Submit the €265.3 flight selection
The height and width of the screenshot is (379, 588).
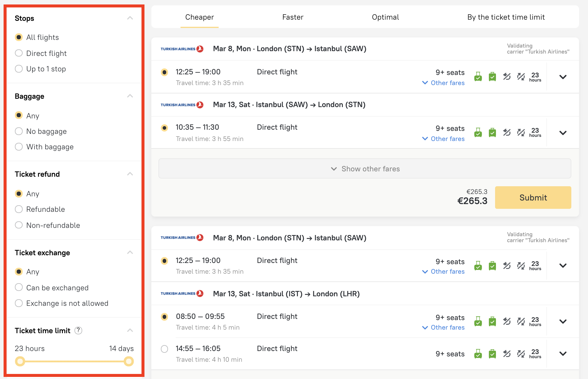(533, 198)
